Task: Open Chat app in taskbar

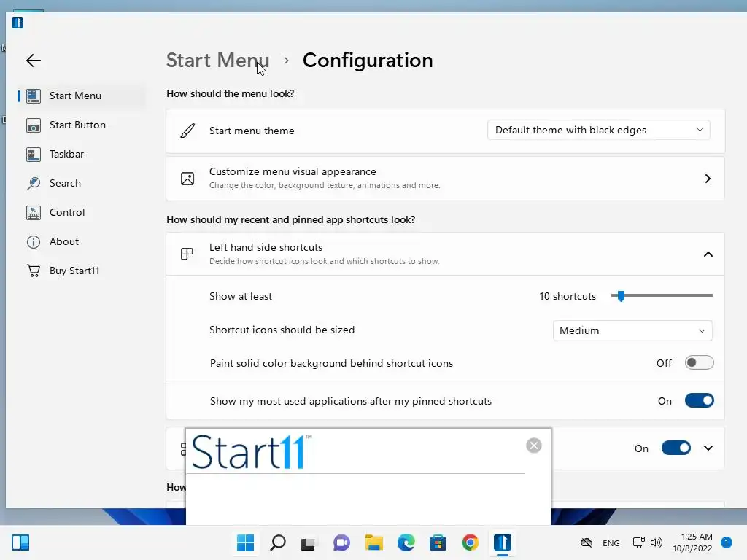Action: [341, 542]
